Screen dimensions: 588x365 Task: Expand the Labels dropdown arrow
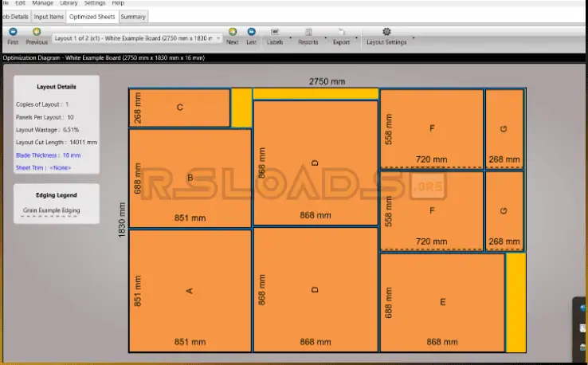(290, 37)
